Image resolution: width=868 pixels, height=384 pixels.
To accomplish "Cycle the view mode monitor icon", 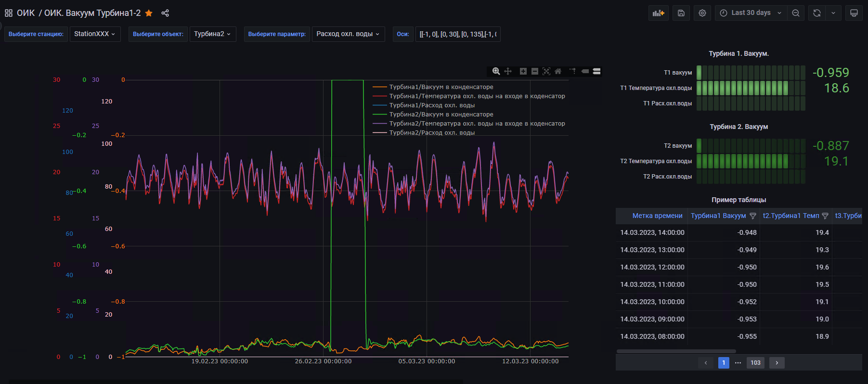I will coord(854,13).
